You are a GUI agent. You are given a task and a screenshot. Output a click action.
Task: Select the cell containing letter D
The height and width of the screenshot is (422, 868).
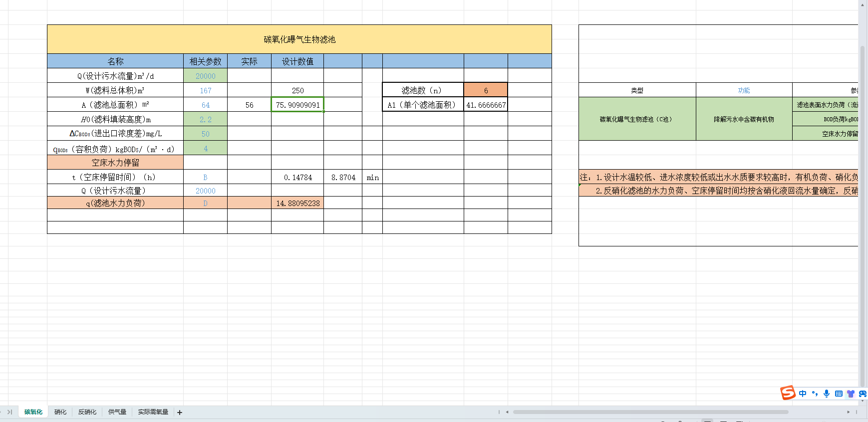coord(206,203)
